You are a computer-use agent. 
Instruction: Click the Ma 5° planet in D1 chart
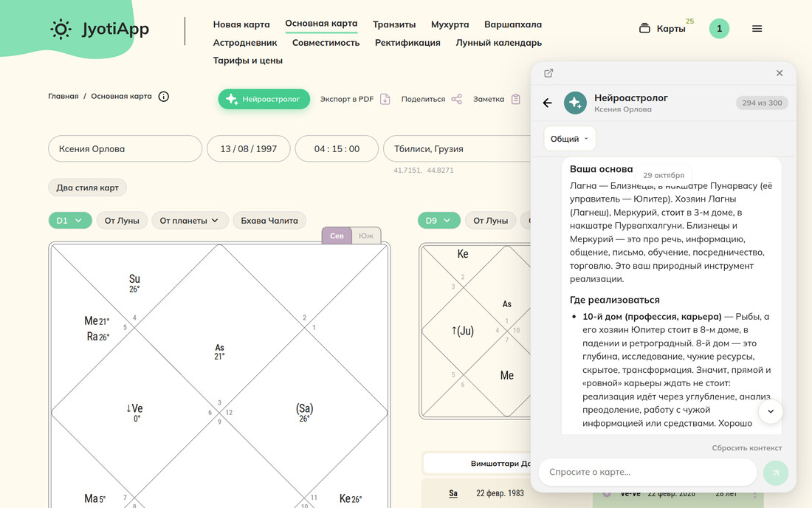94,498
